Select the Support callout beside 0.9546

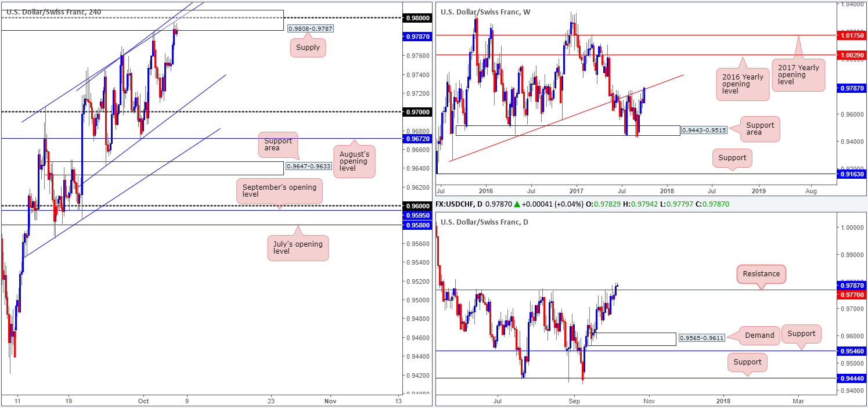[x=801, y=333]
